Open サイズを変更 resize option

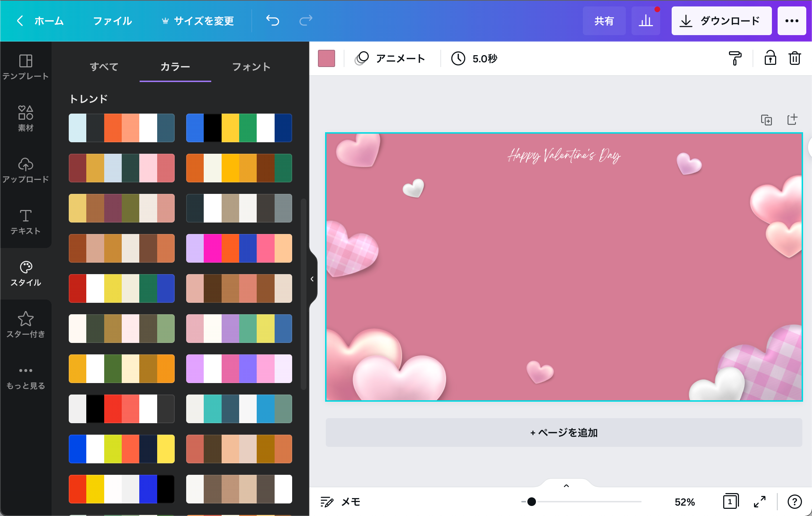pos(198,21)
